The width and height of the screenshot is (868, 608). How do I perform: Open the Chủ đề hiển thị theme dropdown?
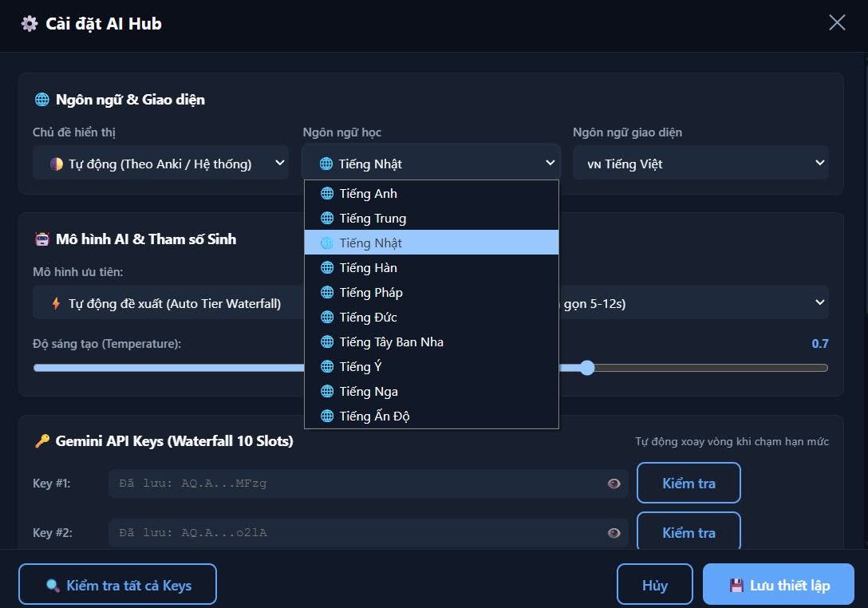click(x=160, y=163)
